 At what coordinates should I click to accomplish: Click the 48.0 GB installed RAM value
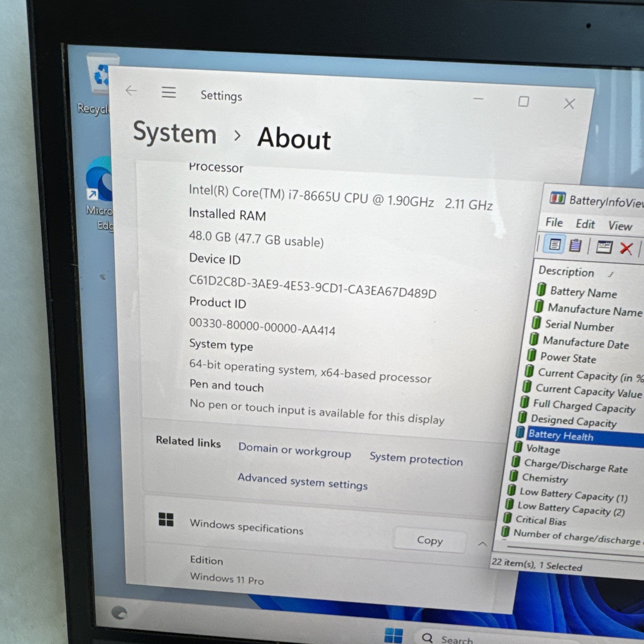(256, 239)
